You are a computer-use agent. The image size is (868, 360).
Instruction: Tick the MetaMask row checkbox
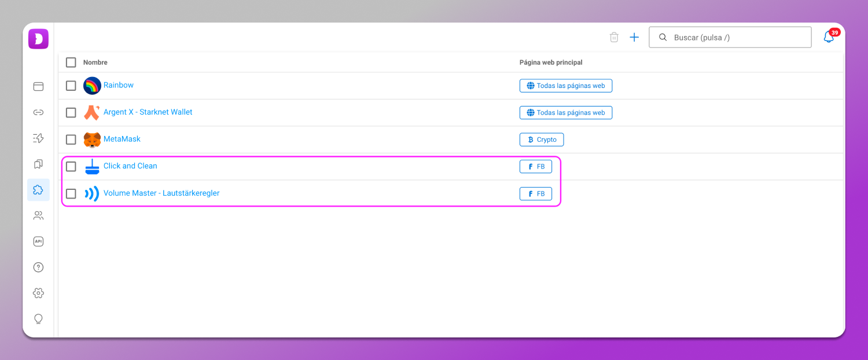pos(71,139)
